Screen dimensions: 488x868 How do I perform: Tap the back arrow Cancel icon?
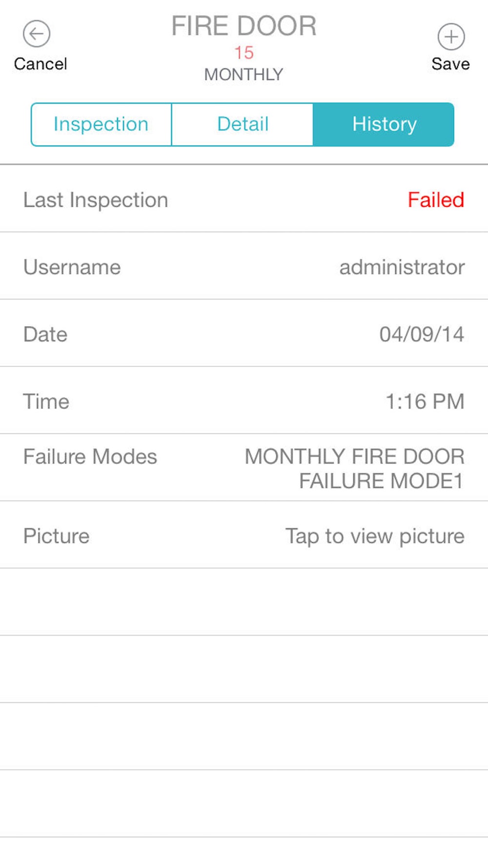[x=37, y=34]
